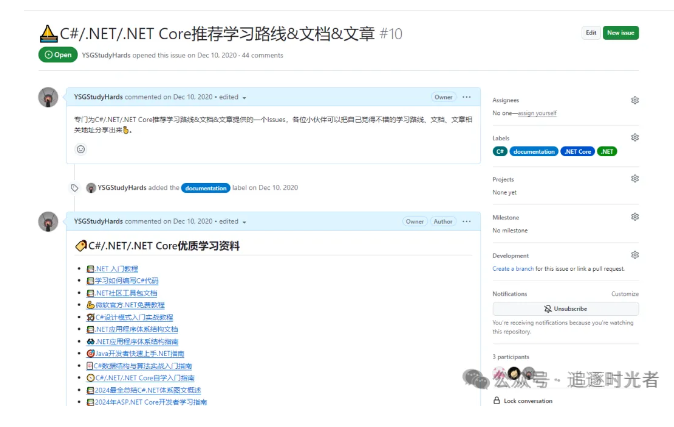Click the first participant avatar
Viewport: 674px width, 427px height.
click(x=499, y=373)
